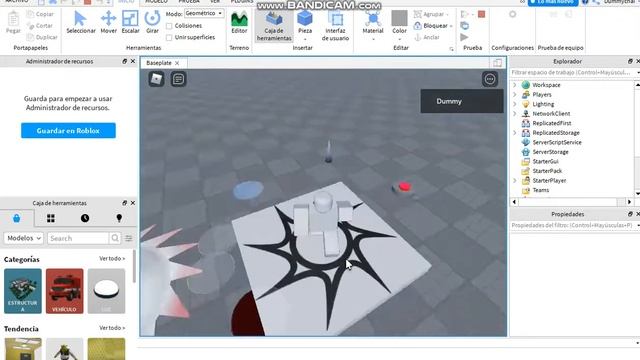Open the VEHÍCULO category thumbnail
The height and width of the screenshot is (360, 640).
click(64, 291)
